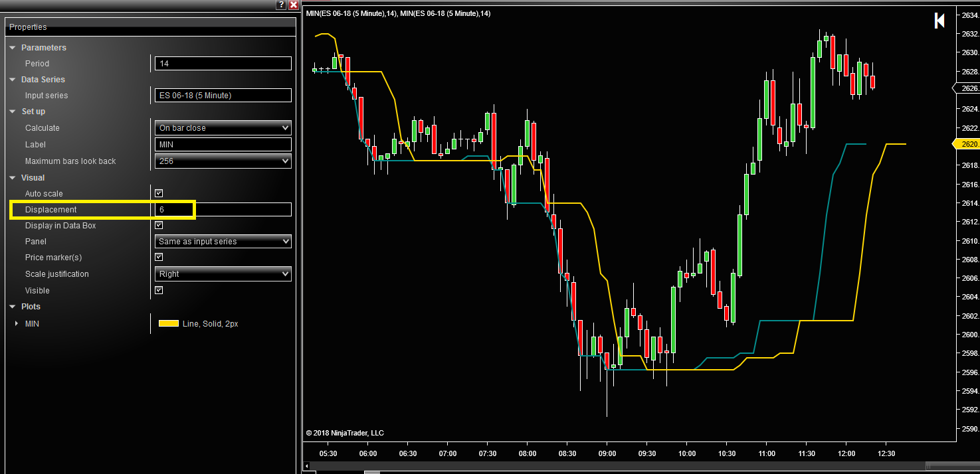The image size is (980, 474).
Task: Click the 2634 price axis label
Action: (969, 15)
